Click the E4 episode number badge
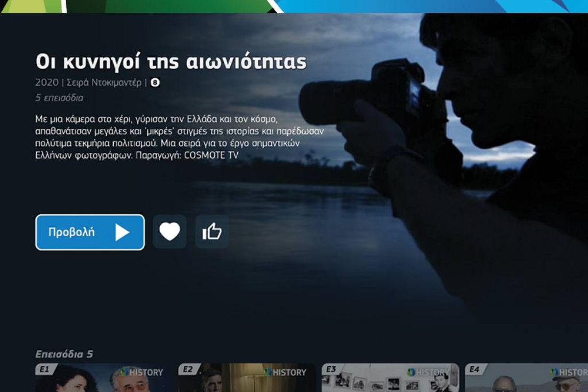This screenshot has width=588, height=392. (x=474, y=369)
